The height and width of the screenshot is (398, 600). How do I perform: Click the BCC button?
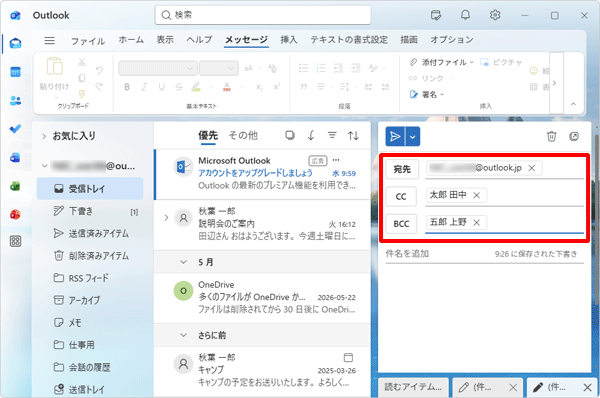coord(401,223)
